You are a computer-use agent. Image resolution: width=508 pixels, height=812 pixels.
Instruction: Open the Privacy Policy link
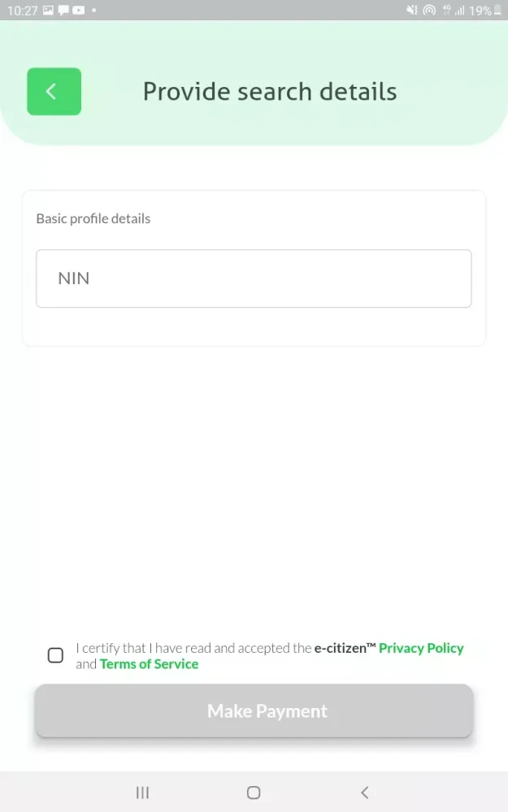click(421, 648)
